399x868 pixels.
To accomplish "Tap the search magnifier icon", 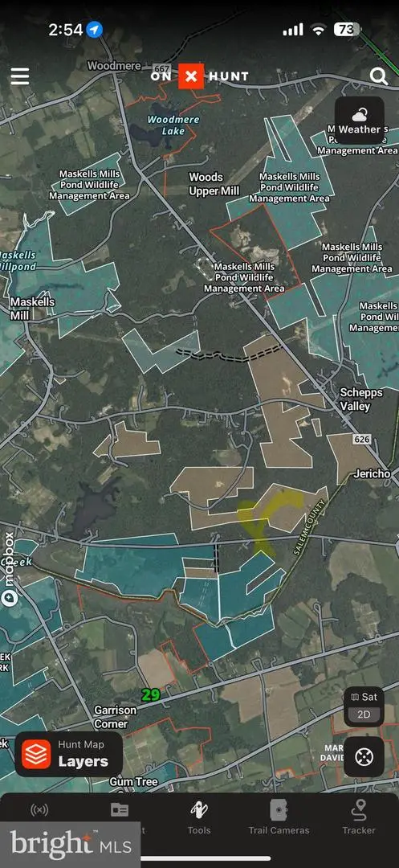I will coord(379,76).
